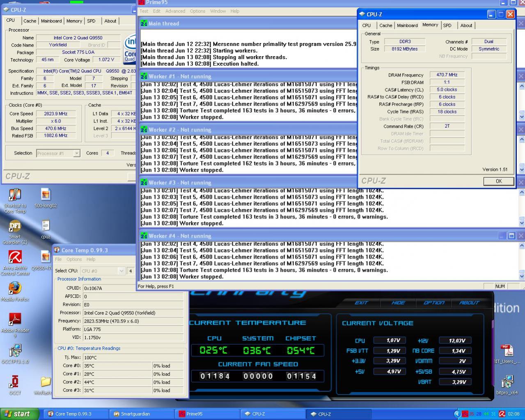Click Prime95 Main thread window icon

[144, 23]
